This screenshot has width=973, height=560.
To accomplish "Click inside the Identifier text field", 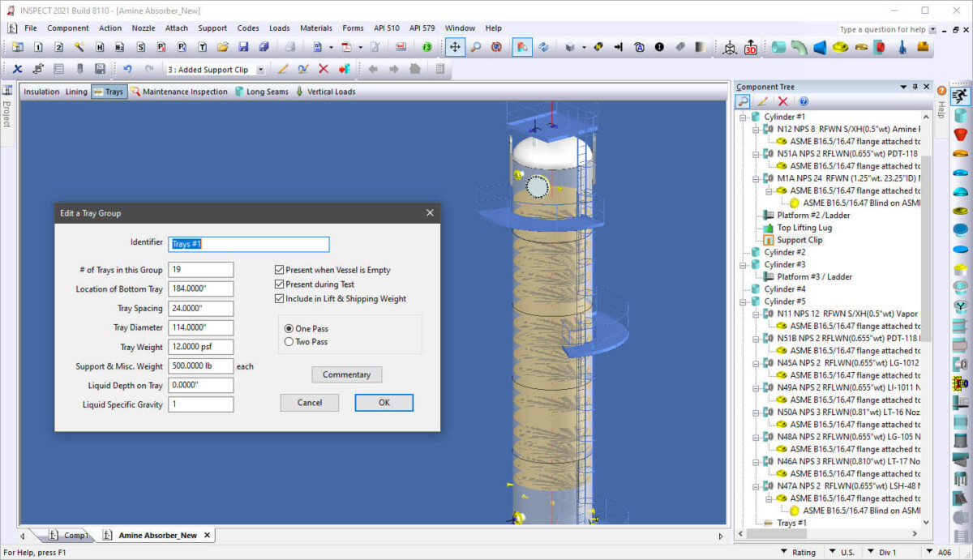I will pos(248,244).
